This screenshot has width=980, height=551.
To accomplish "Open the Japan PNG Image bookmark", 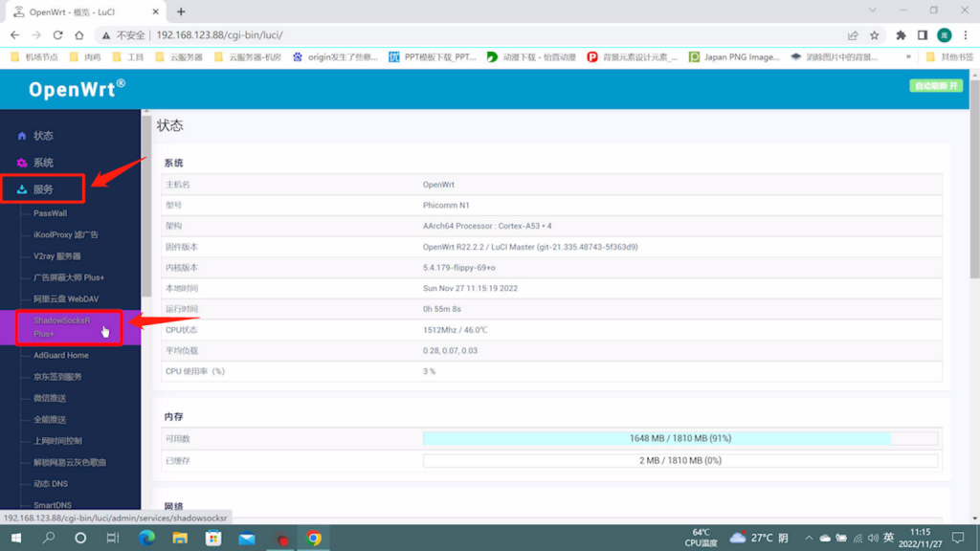I will click(x=734, y=56).
